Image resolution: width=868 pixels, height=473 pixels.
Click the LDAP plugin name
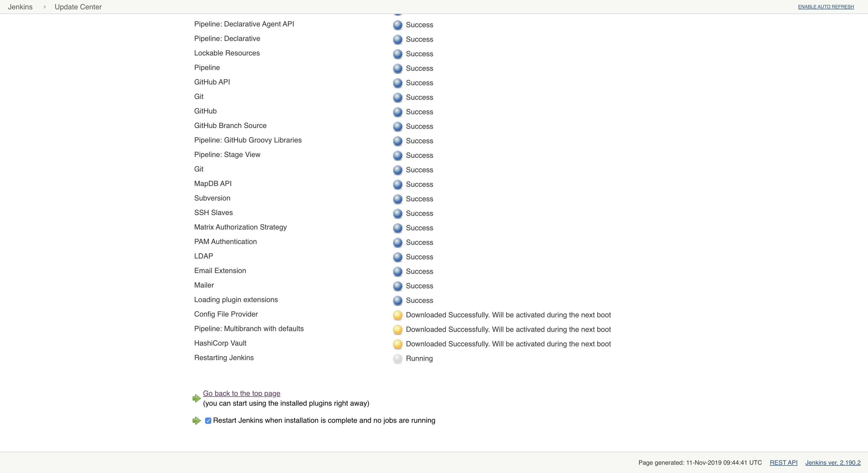pyautogui.click(x=204, y=256)
